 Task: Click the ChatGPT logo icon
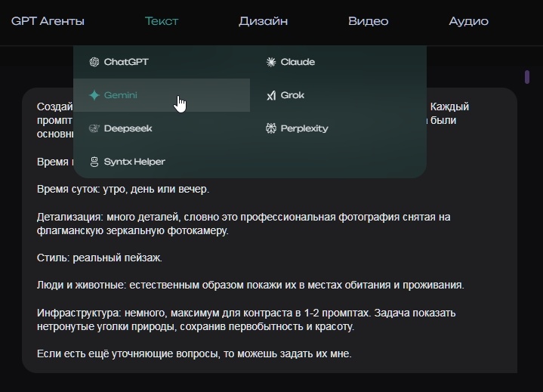tap(94, 62)
